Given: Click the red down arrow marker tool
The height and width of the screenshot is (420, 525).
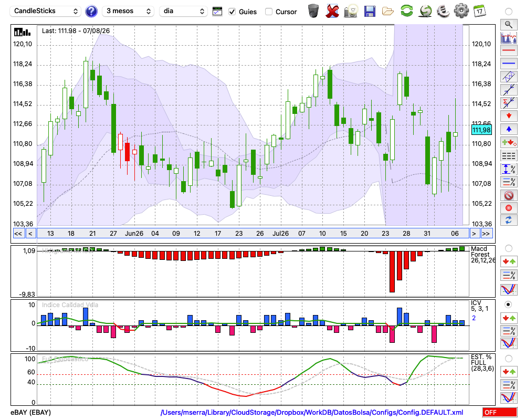Looking at the screenshot, I should (509, 116).
